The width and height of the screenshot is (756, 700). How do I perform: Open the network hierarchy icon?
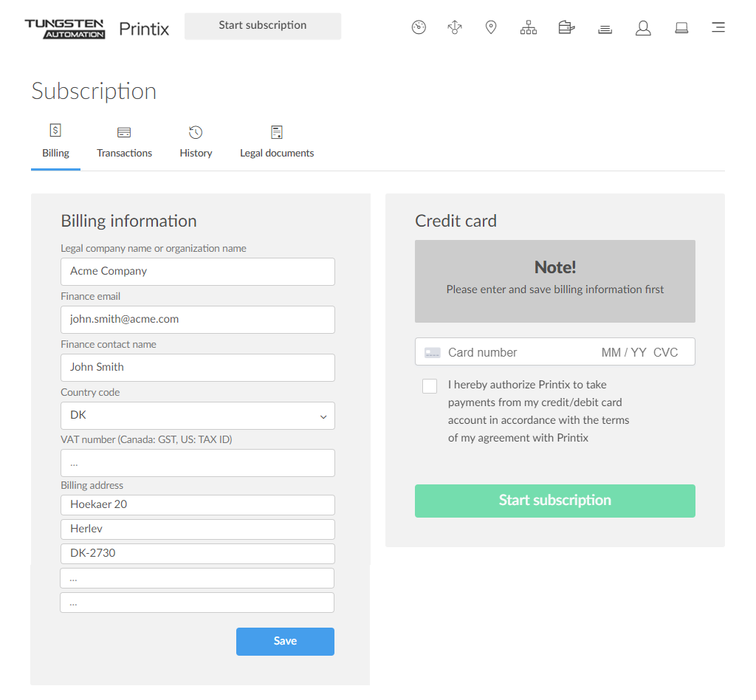tap(529, 28)
